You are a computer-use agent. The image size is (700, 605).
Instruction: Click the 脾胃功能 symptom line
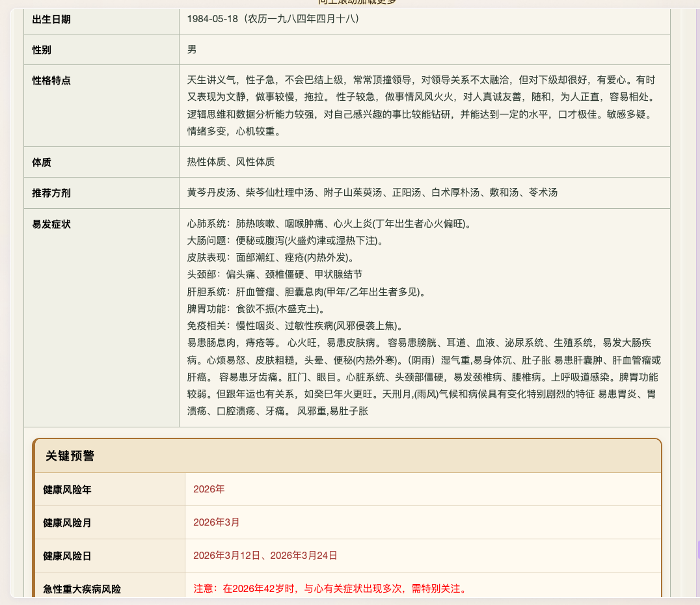(256, 309)
